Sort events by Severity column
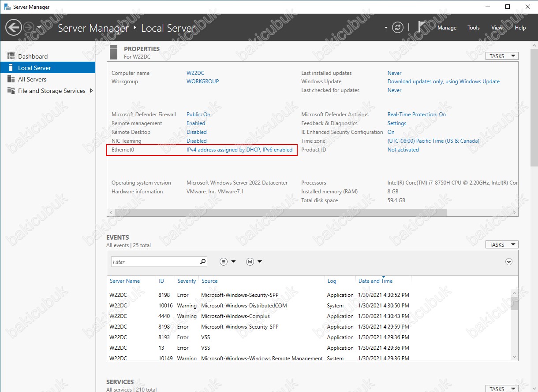The image size is (538, 392). click(x=187, y=281)
